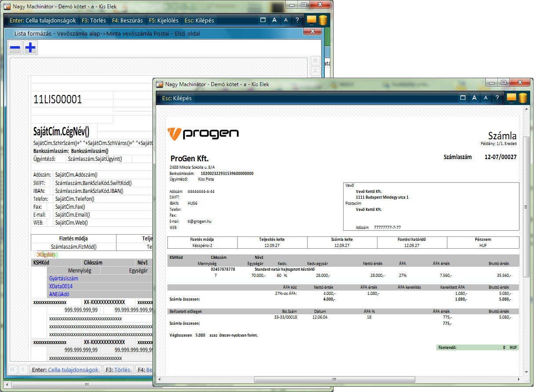This screenshot has width=537, height=392.
Task: Click the green Fizetendő total row
Action: click(478, 347)
